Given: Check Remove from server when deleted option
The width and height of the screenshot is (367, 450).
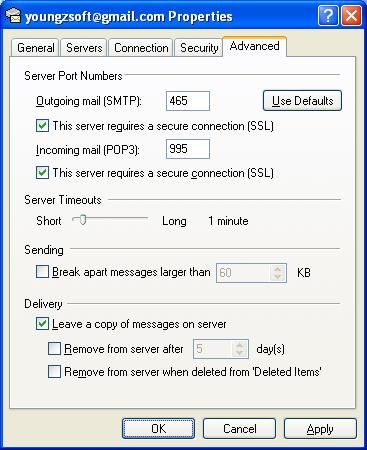Looking at the screenshot, I should (54, 371).
